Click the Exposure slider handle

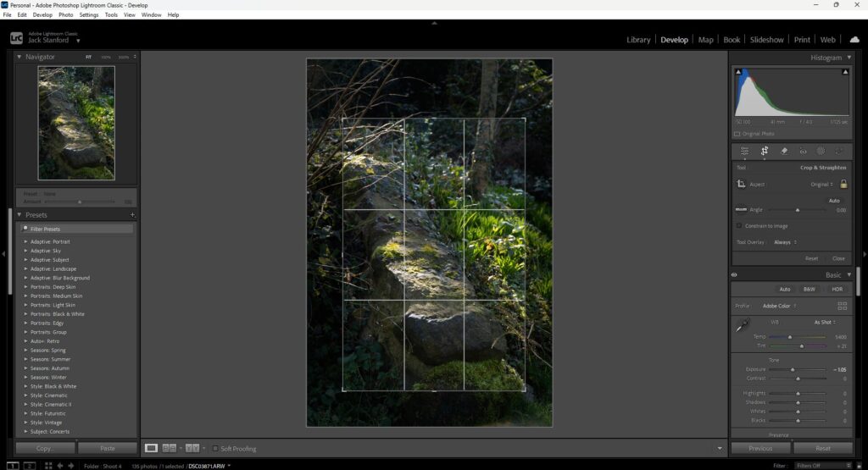[x=793, y=370]
